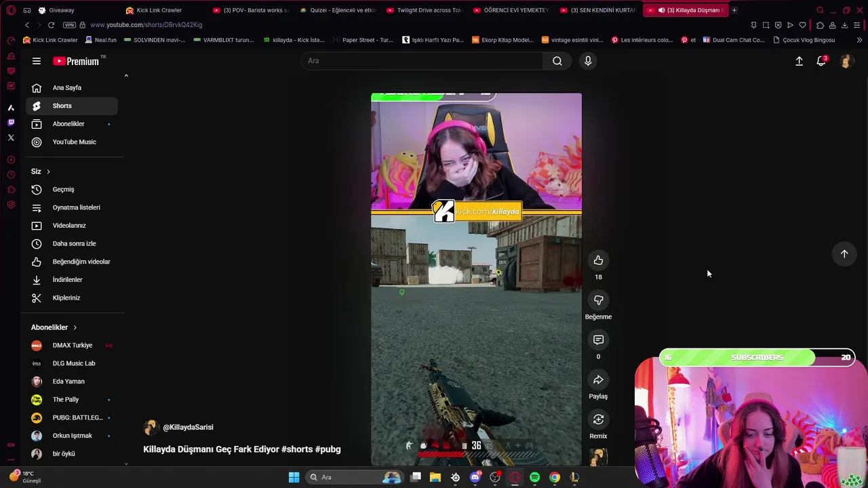868x488 pixels.
Task: Open Geçmiş watch history
Action: pos(72,189)
